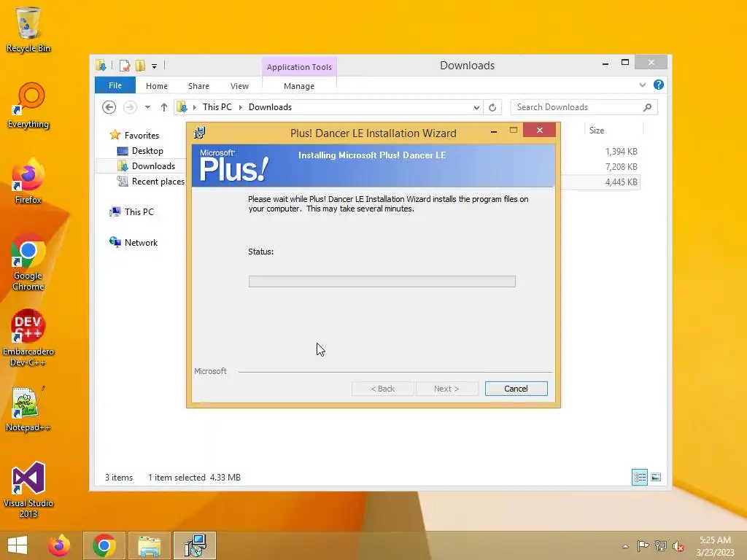Click the Action Center flag tray icon
Viewport: 747px width, 560px height.
[x=643, y=545]
